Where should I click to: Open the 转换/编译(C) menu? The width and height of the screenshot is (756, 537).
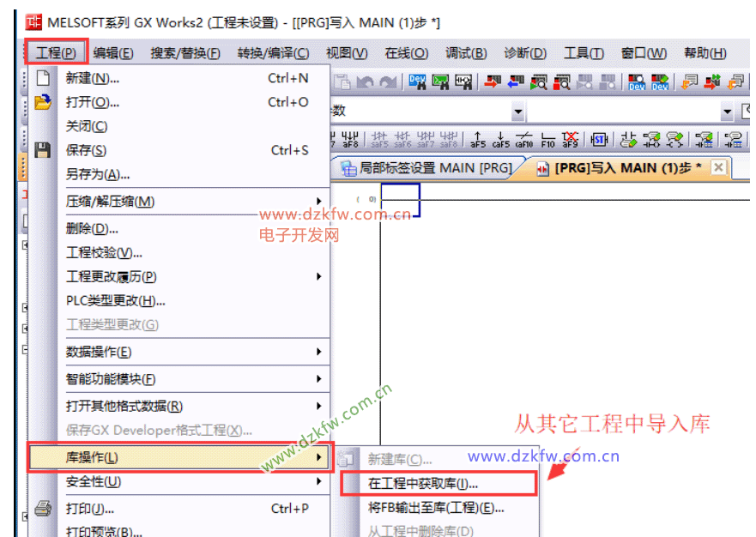273,53
